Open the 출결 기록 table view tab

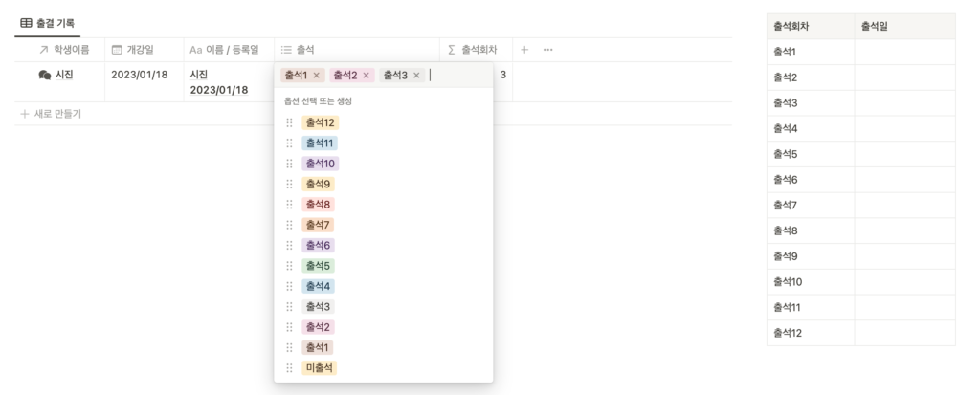48,23
